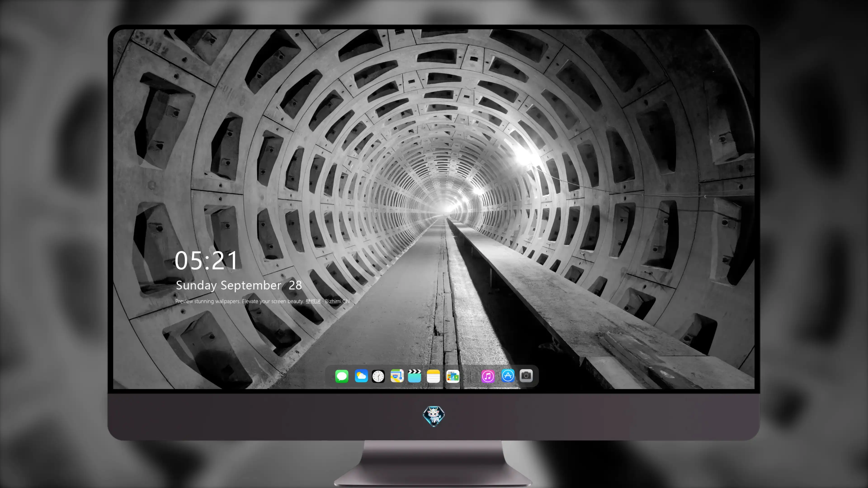Open the Videos clapperboard app
This screenshot has height=488, width=868.
(x=415, y=376)
